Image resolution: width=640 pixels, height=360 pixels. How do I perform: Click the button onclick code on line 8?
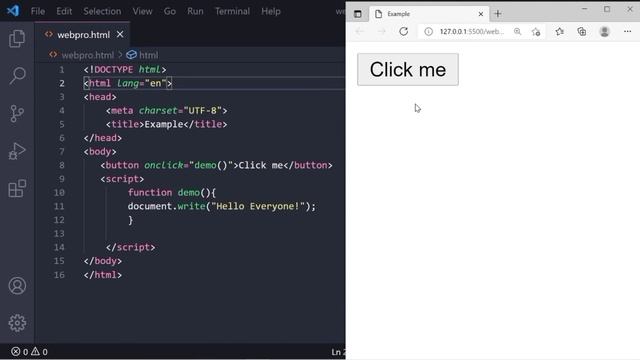(216, 165)
